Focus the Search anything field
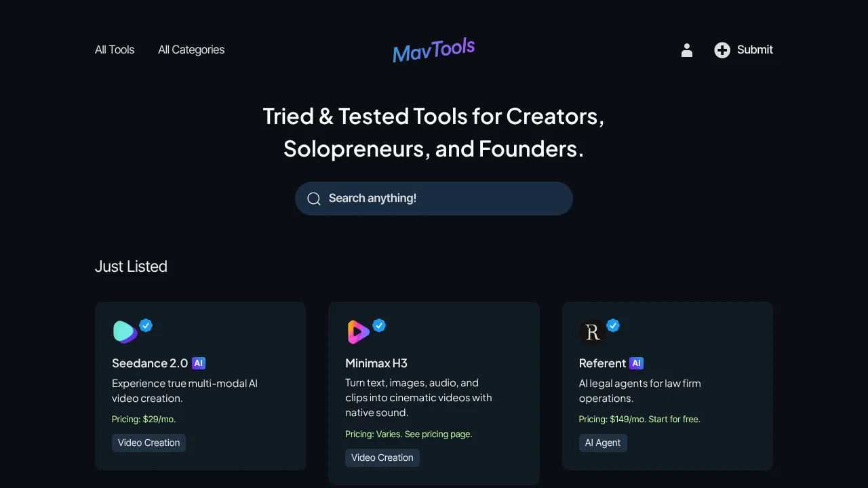This screenshot has height=488, width=868. tap(434, 199)
